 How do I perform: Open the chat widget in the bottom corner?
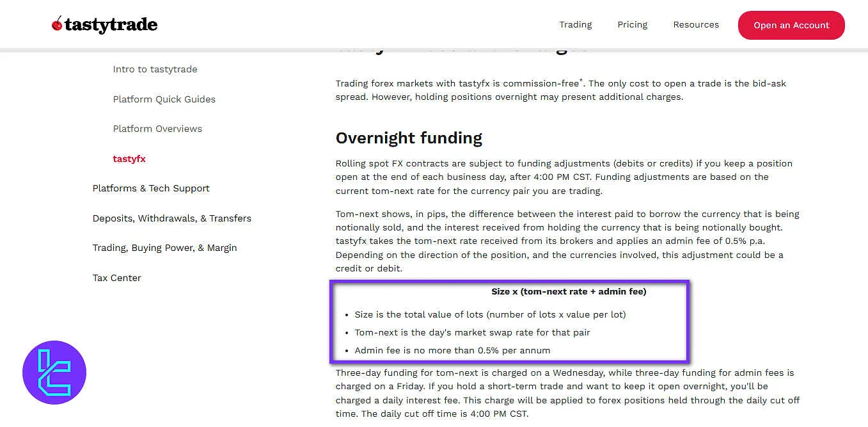tap(54, 372)
